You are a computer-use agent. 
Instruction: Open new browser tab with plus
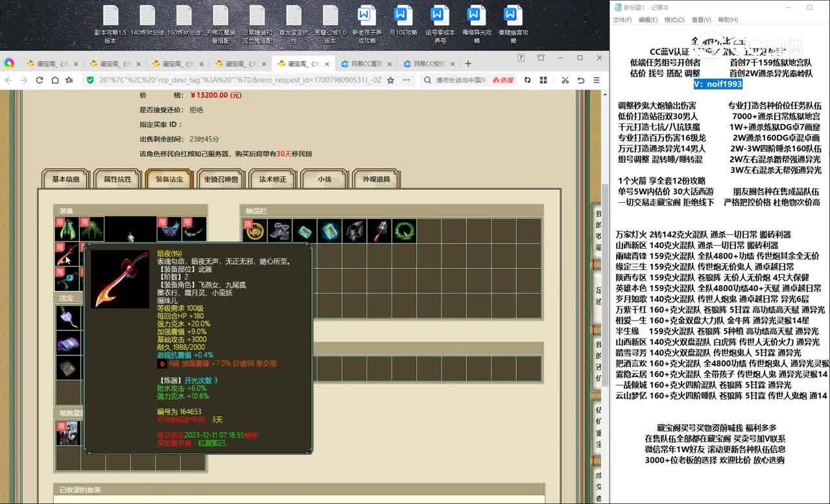coord(468,63)
